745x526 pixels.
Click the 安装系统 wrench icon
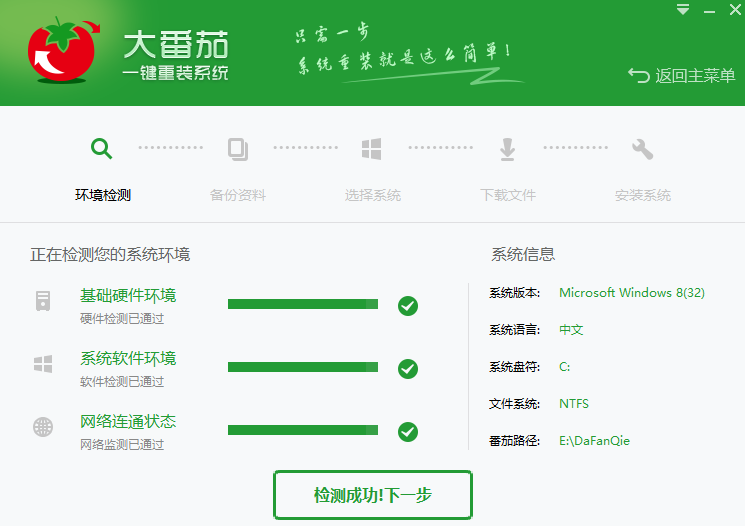point(642,149)
